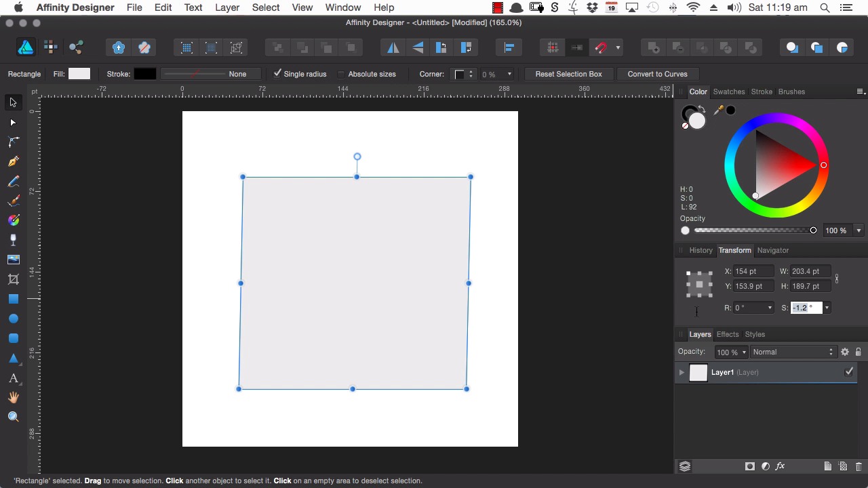Open the Brushes tab
Screen dimensions: 868x488
[791, 91]
